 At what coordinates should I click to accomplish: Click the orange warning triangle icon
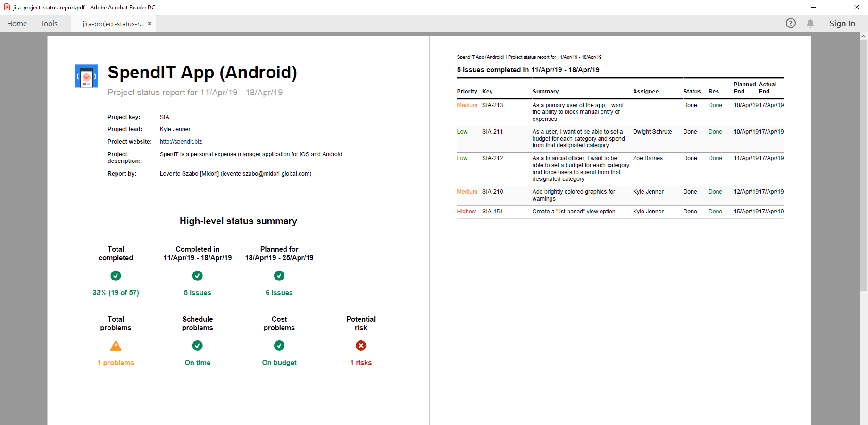point(116,346)
